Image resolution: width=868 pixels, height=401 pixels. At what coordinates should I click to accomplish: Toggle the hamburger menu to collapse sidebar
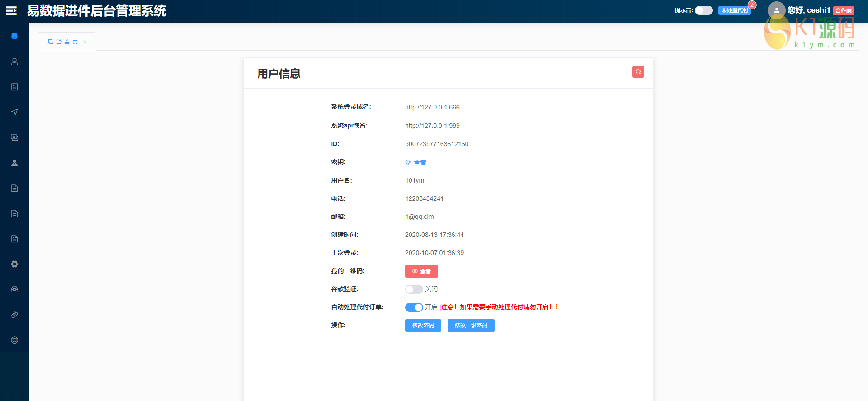[11, 11]
